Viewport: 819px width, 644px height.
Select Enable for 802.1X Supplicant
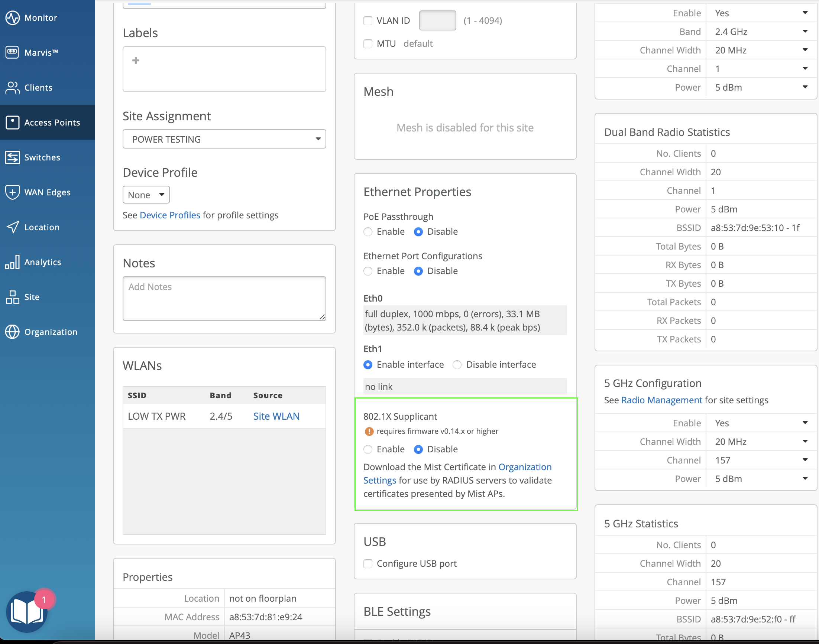coord(368,449)
